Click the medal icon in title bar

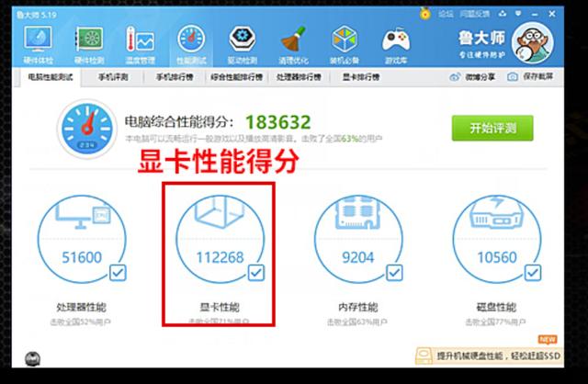424,14
